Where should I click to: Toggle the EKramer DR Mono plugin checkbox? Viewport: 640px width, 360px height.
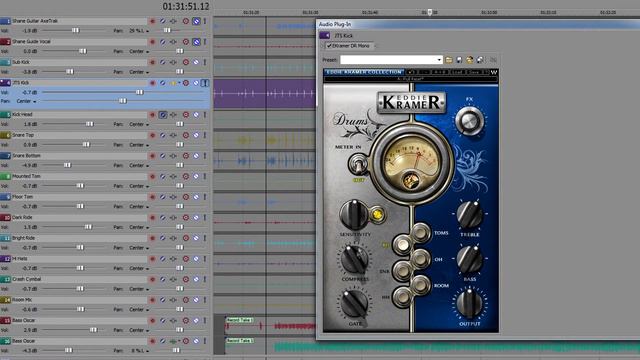pyautogui.click(x=329, y=46)
